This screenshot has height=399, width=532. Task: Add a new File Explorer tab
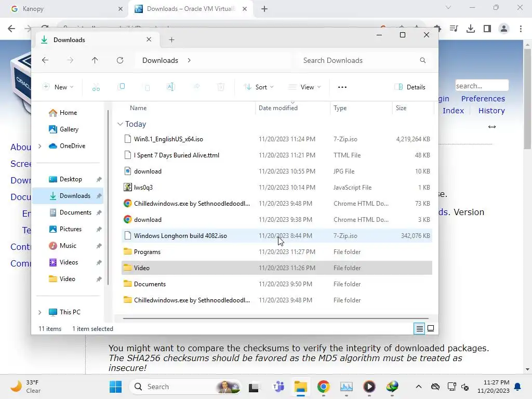[171, 39]
